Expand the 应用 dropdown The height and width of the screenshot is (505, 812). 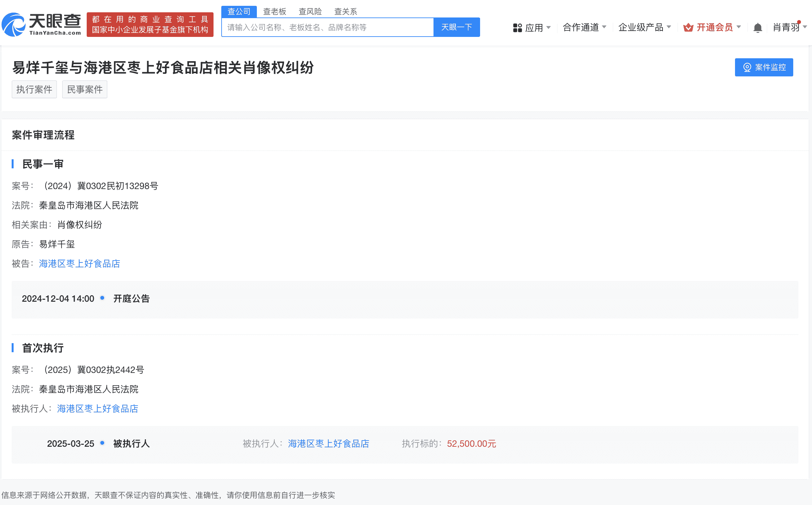pos(536,28)
